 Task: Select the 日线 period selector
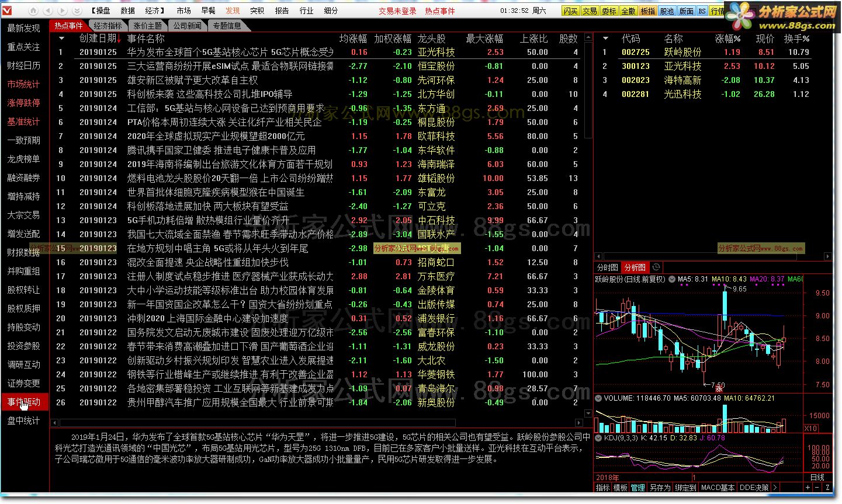(x=817, y=478)
